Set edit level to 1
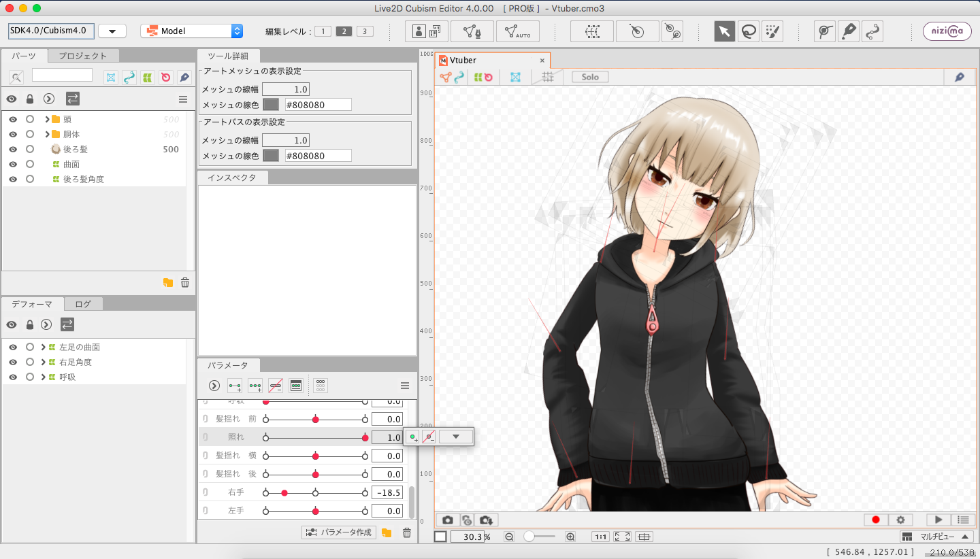Image resolution: width=980 pixels, height=559 pixels. click(323, 31)
